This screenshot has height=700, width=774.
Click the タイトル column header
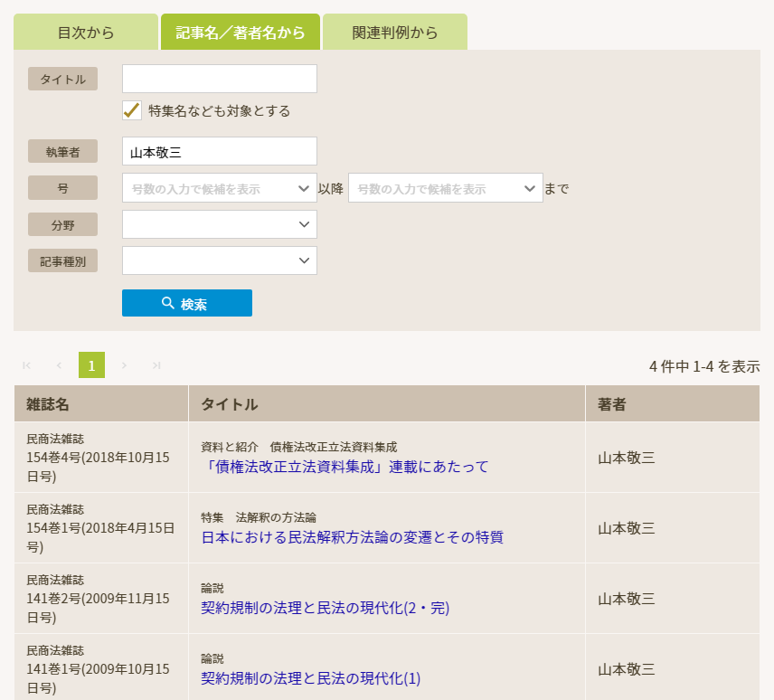(x=387, y=403)
